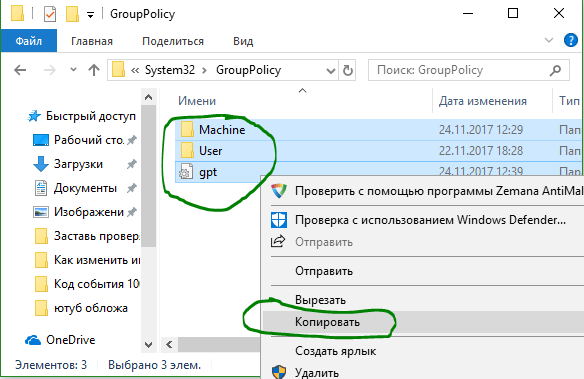Select the gpt settings file
584x379 pixels.
198,172
